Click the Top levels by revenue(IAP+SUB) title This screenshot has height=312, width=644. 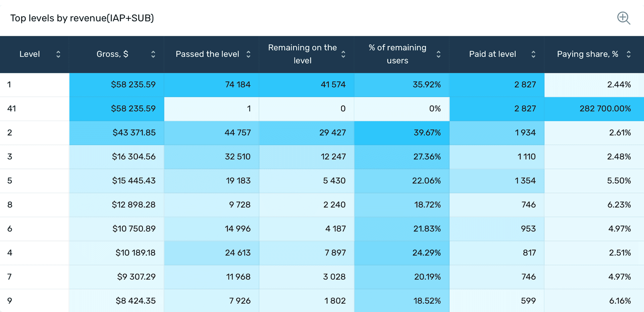[82, 18]
